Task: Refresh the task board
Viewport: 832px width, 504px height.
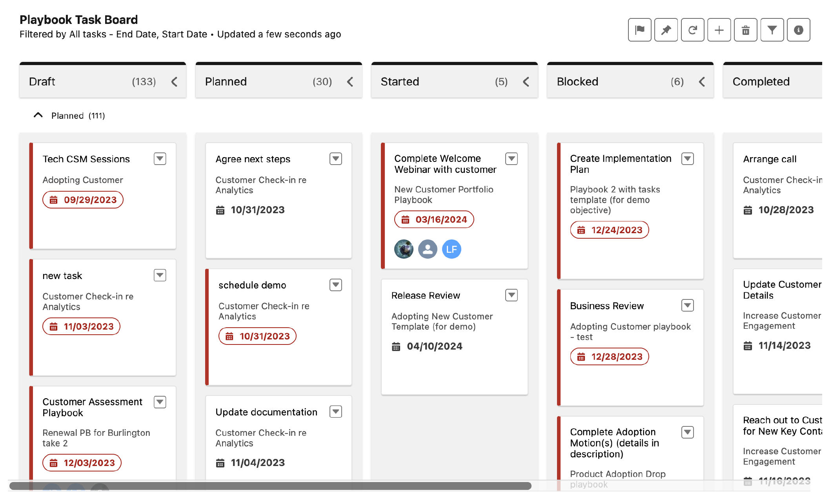Action: (x=692, y=30)
